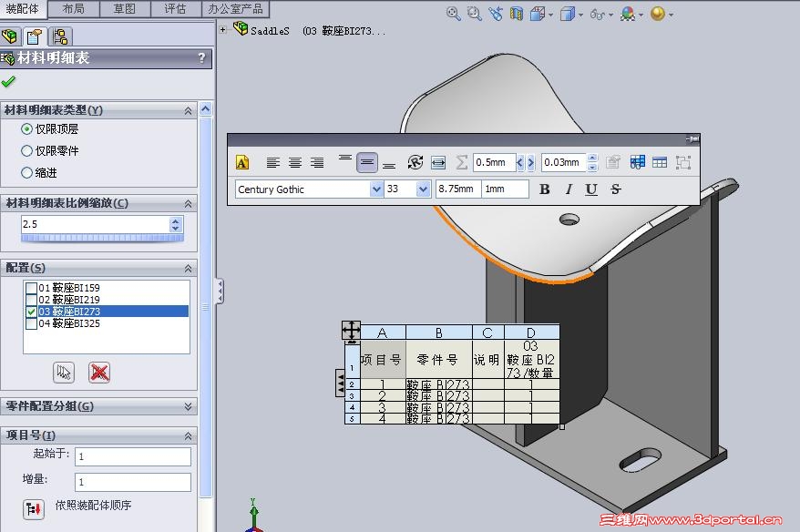
Task: Apply strikethrough text formatting
Action: 616,189
